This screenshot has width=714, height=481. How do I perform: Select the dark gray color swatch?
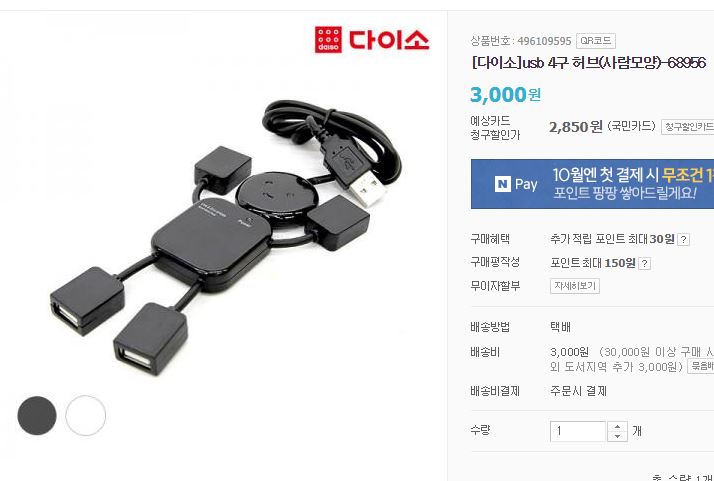(37, 415)
